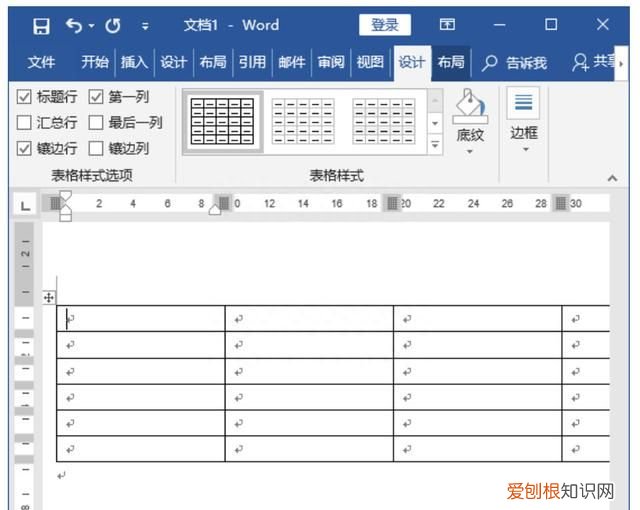
Task: Click the ruler column marker near 30
Action: tap(561, 202)
